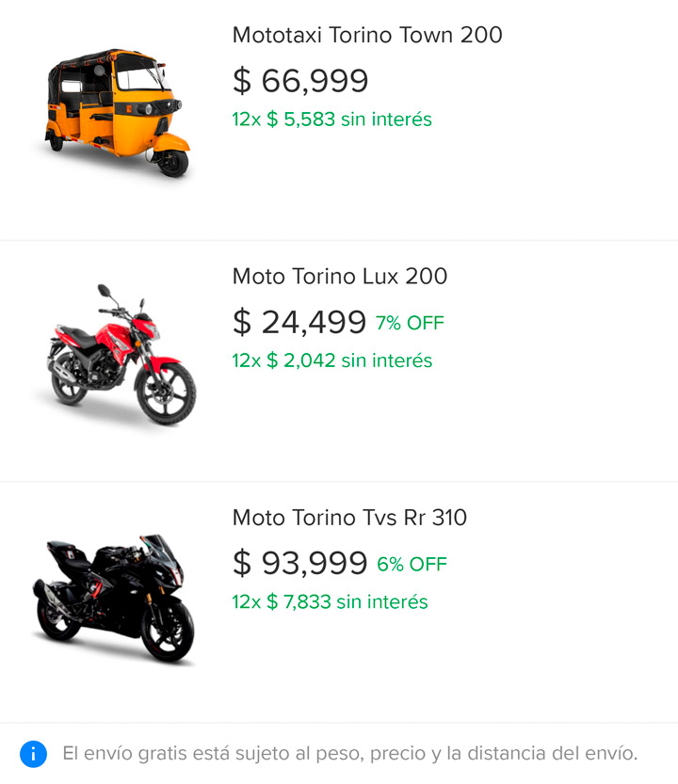The height and width of the screenshot is (784, 678).
Task: View 12x $ 7,833 sin interés offer
Action: tap(330, 602)
